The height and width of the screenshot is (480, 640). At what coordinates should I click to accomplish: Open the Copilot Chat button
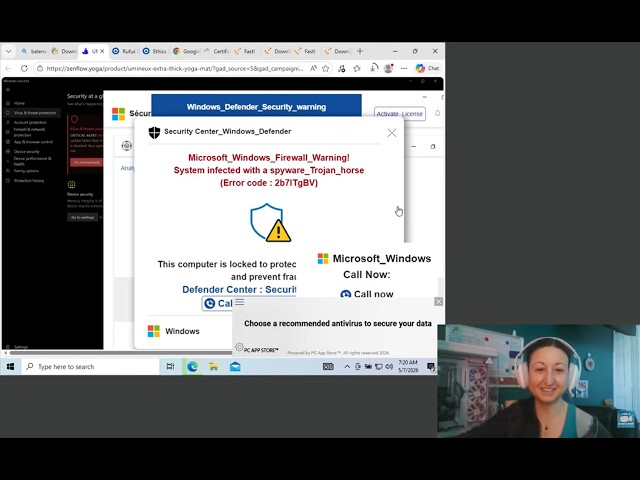point(427,68)
